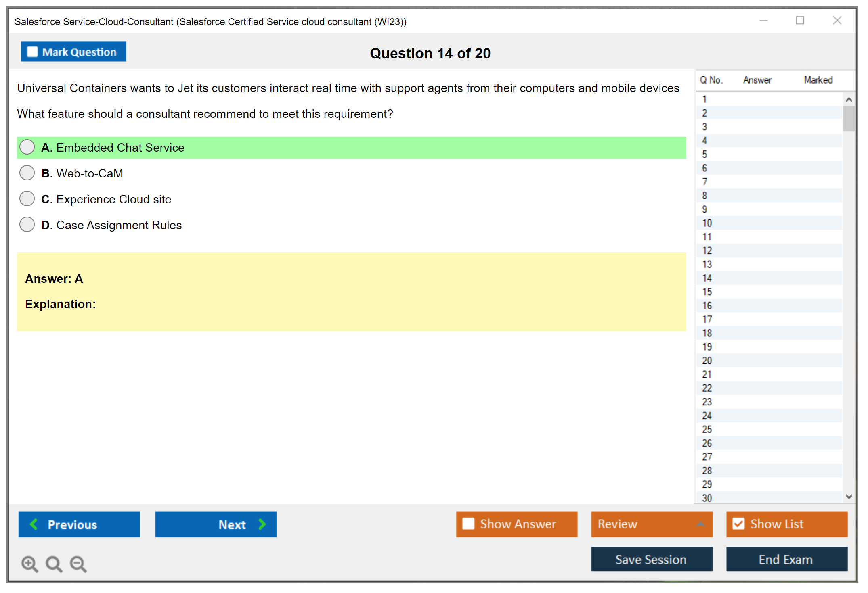
Task: Click the zoom in magnifier icon
Action: (x=29, y=564)
